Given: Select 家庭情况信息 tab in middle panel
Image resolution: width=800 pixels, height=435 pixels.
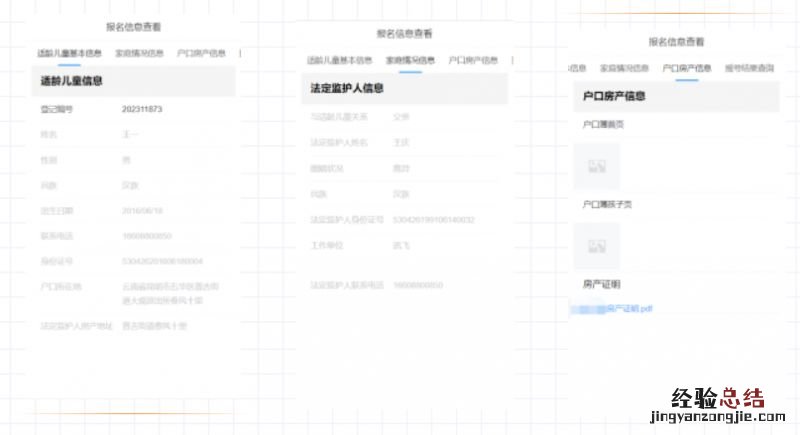Looking at the screenshot, I should [410, 60].
